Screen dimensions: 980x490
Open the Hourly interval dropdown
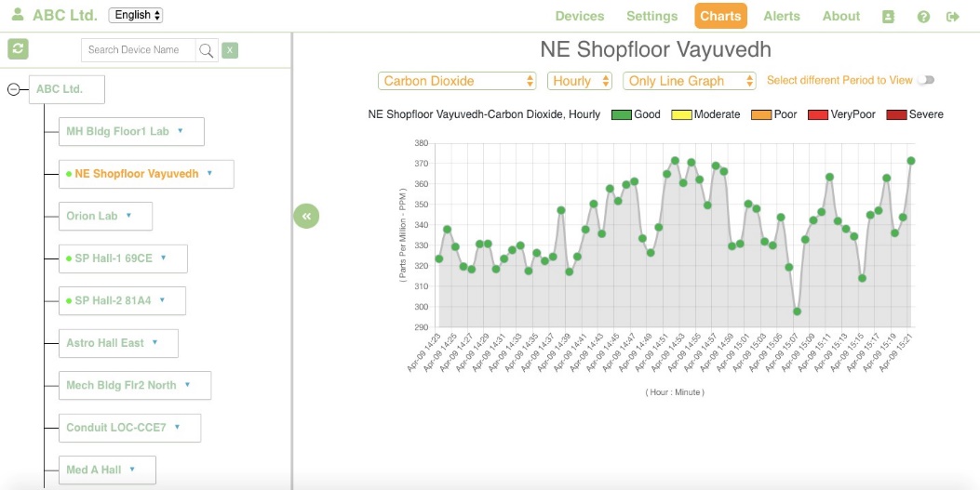tap(580, 81)
